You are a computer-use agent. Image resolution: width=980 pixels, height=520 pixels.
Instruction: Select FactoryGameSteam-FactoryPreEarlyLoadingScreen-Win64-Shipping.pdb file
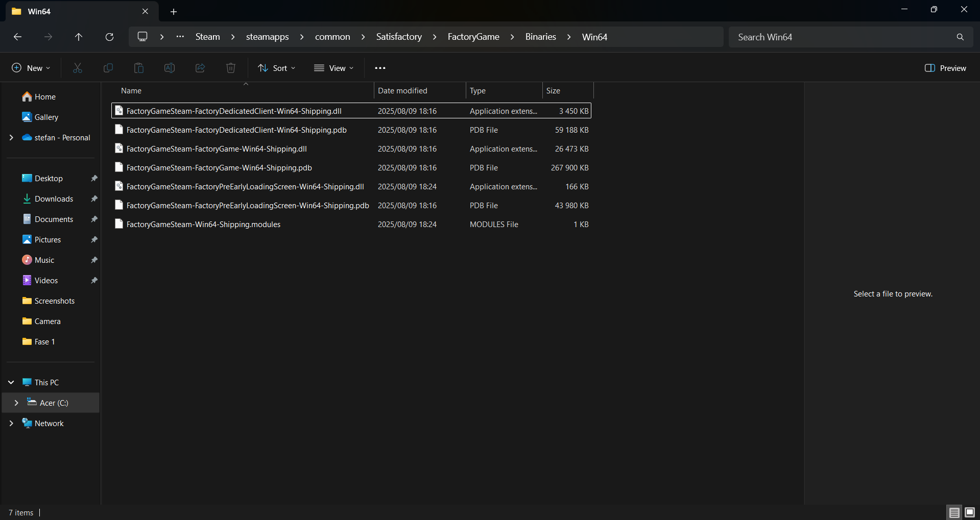point(351,206)
